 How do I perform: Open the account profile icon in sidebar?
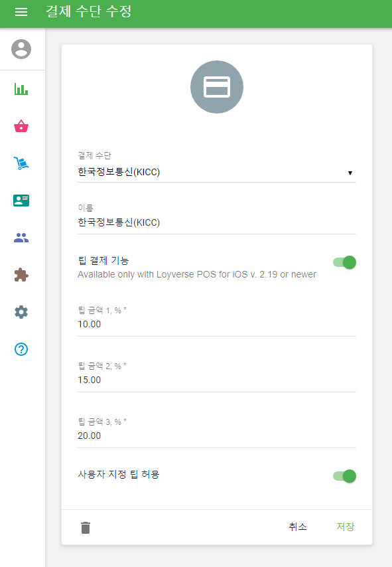(x=21, y=48)
